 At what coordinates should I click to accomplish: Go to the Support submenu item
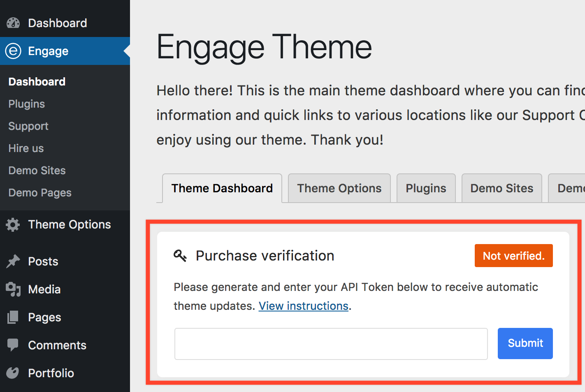[x=28, y=126]
